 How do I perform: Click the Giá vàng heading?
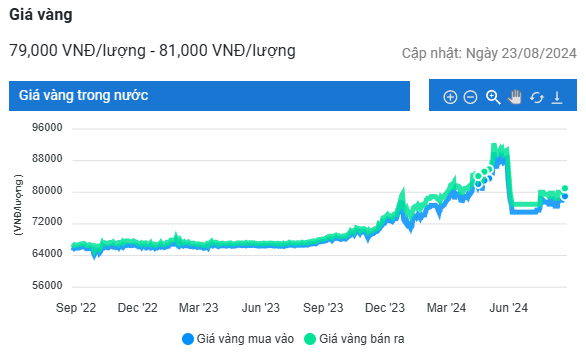point(41,15)
